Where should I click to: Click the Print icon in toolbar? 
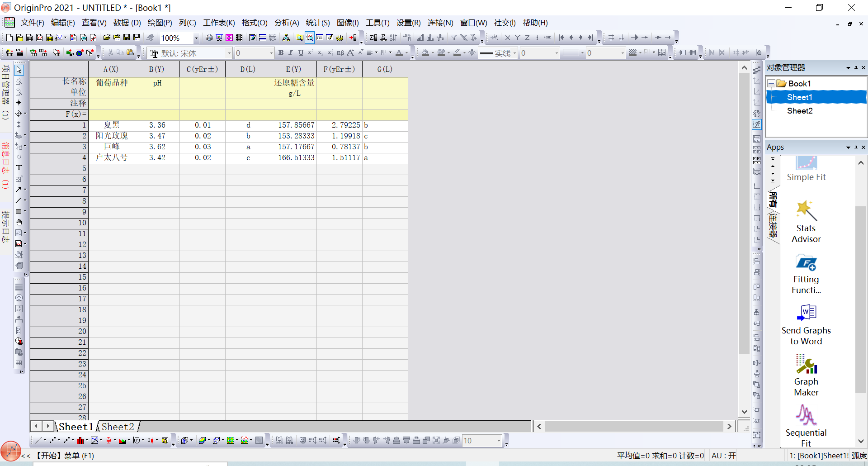point(209,38)
